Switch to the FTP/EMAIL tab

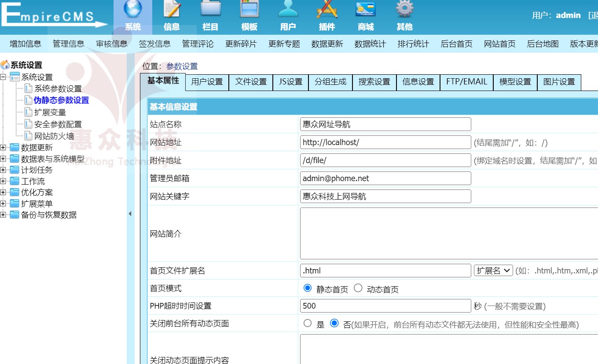(466, 82)
